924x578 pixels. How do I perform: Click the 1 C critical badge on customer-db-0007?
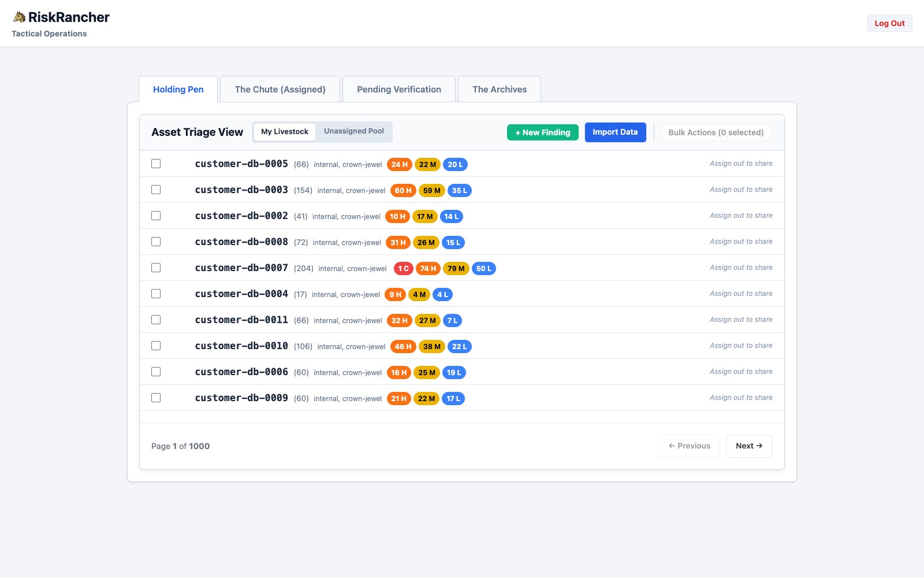coord(404,268)
